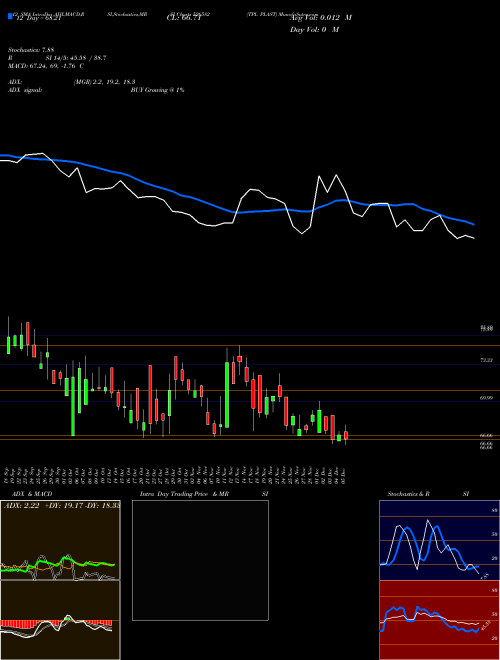Click the '(MGR) 2.2, 19.2, 18.3' ADX values
Screen dimensions: 500x660
tap(104, 82)
